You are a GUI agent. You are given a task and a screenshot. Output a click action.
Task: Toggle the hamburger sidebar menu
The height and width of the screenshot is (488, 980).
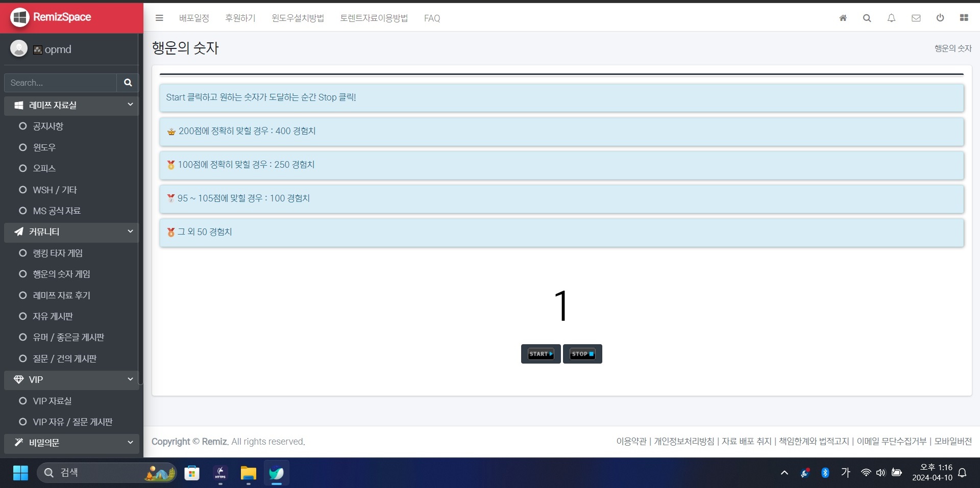(x=159, y=18)
